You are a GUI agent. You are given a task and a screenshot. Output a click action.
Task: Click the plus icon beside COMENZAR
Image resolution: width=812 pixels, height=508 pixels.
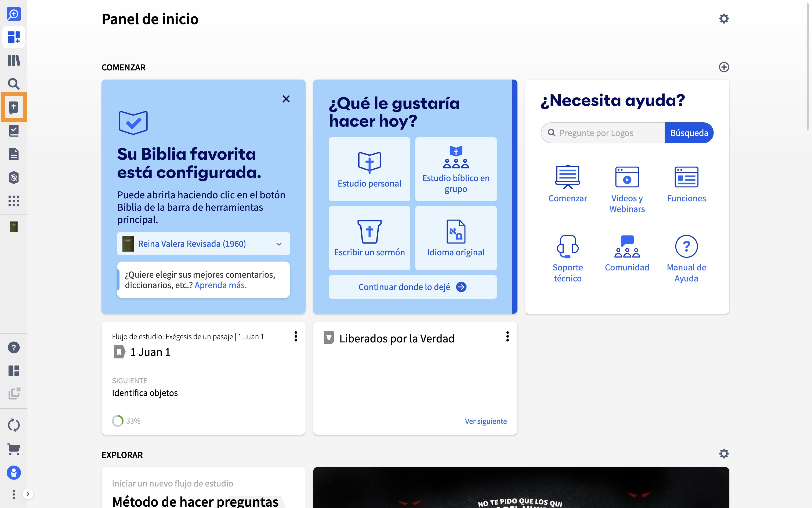724,67
